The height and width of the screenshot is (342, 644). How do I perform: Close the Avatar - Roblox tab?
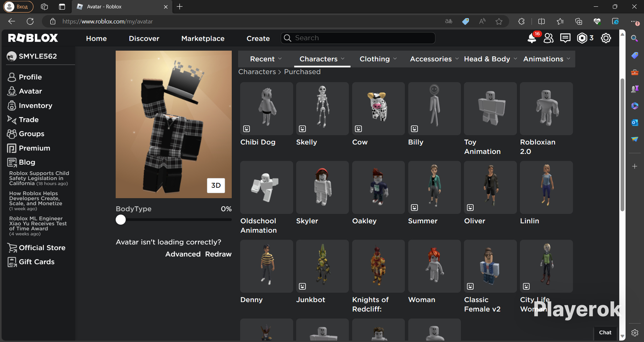pyautogui.click(x=166, y=7)
